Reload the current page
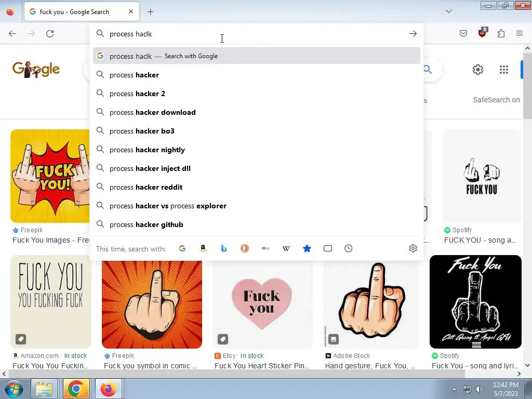532x399 pixels. tap(50, 34)
